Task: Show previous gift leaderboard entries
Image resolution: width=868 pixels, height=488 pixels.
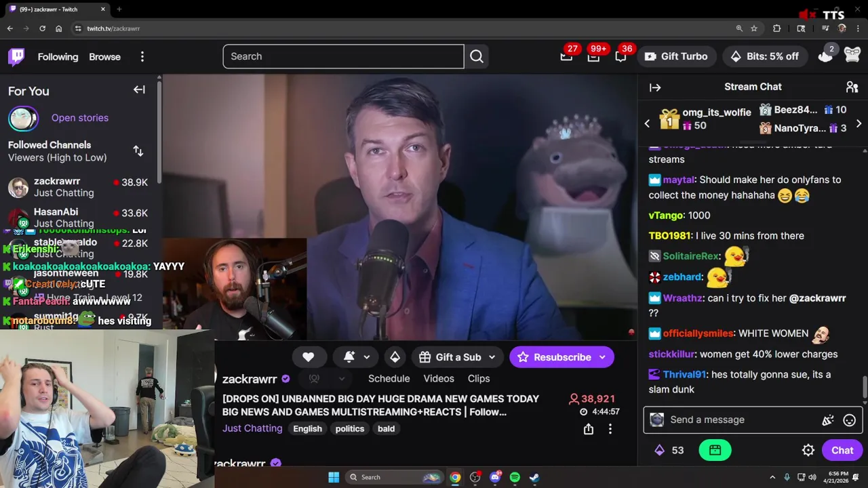Action: pyautogui.click(x=647, y=123)
